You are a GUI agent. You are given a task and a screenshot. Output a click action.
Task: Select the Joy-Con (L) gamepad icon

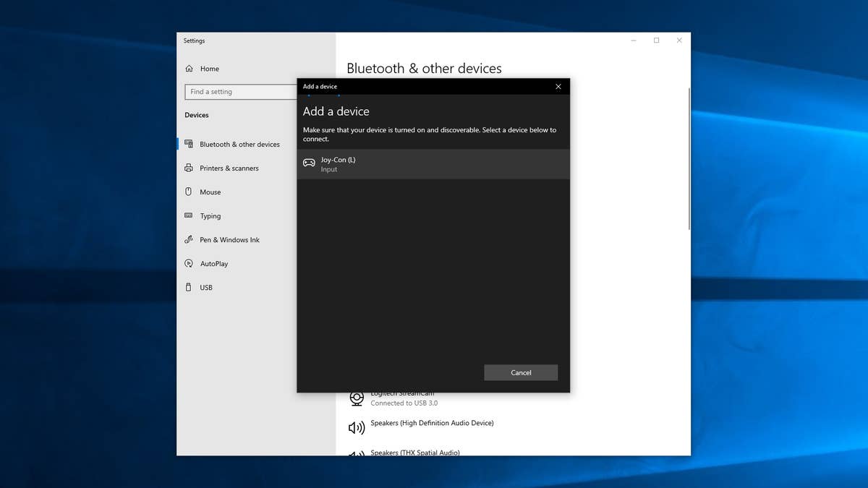click(309, 163)
